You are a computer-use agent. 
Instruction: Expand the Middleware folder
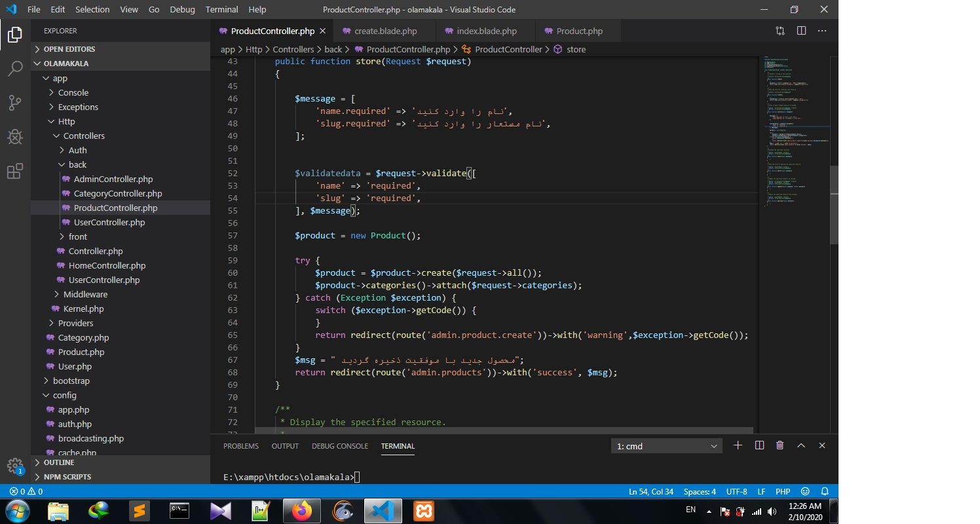[121, 294]
